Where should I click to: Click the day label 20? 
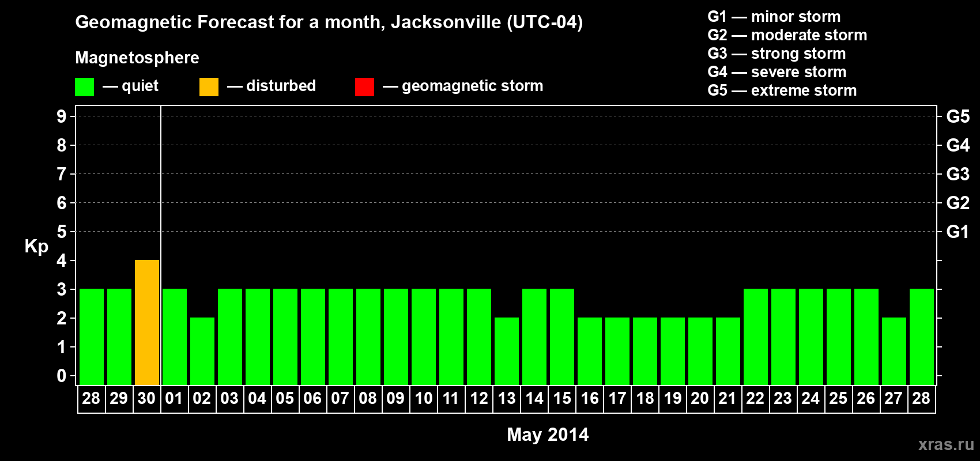click(700, 398)
